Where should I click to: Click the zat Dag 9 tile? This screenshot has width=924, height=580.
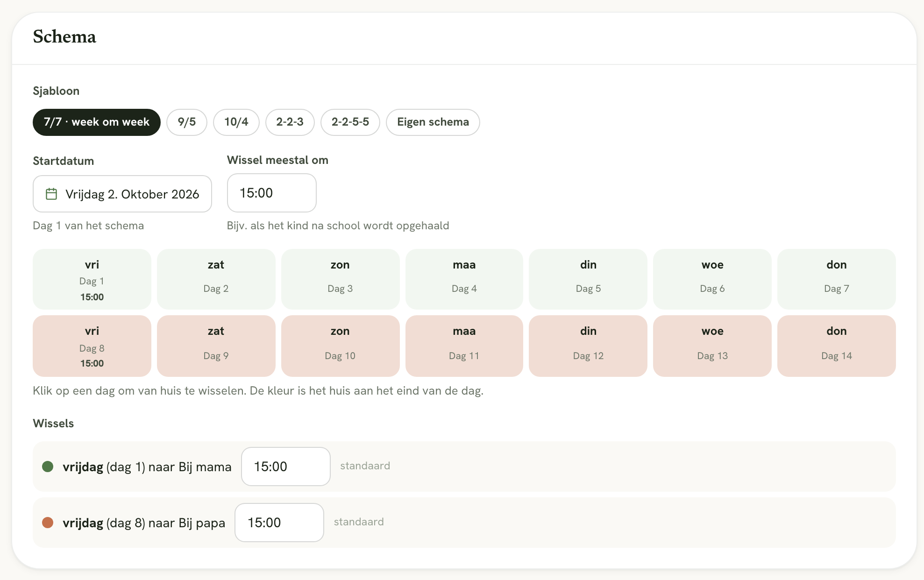216,346
